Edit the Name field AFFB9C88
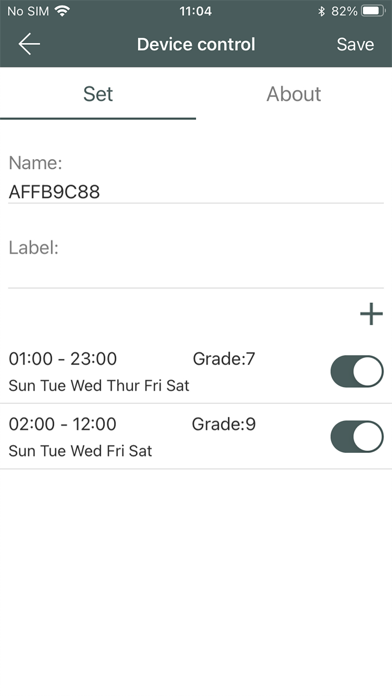The width and height of the screenshot is (392, 696). click(196, 192)
